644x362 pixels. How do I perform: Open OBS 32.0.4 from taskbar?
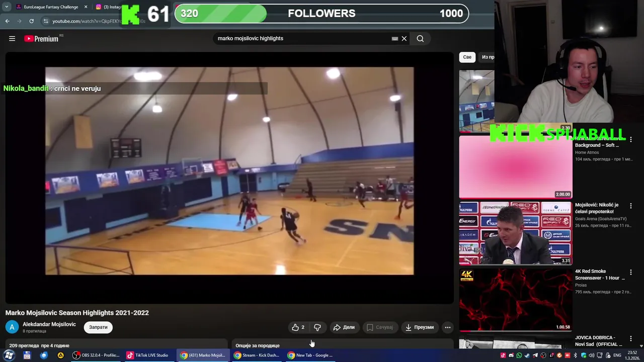96,355
